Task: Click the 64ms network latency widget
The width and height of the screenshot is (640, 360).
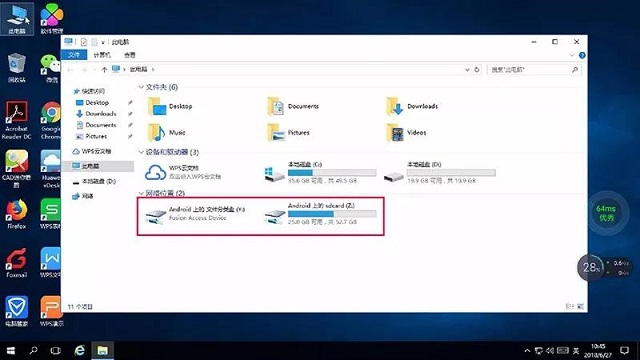Action: [606, 213]
